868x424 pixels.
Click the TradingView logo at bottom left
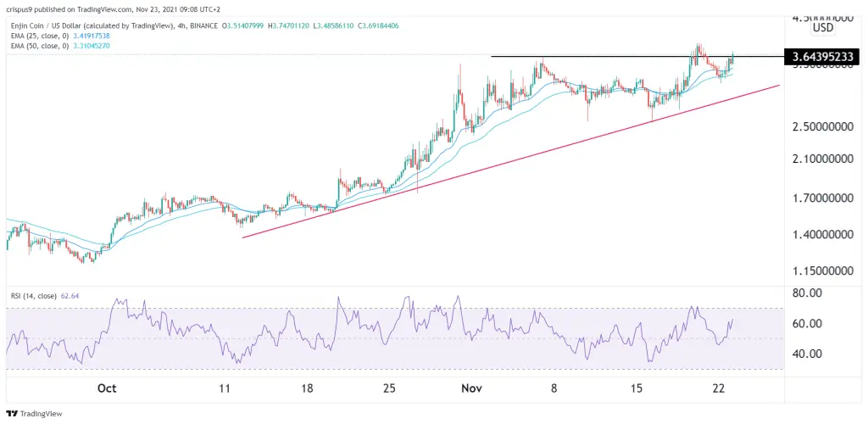tap(34, 414)
